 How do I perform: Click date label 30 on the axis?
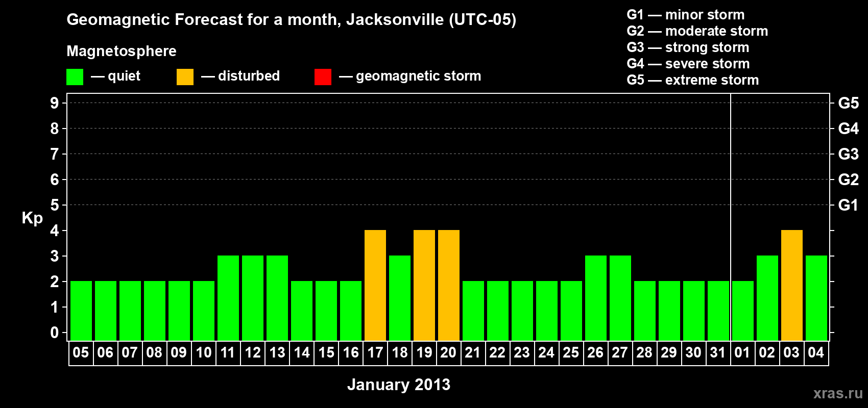693,352
